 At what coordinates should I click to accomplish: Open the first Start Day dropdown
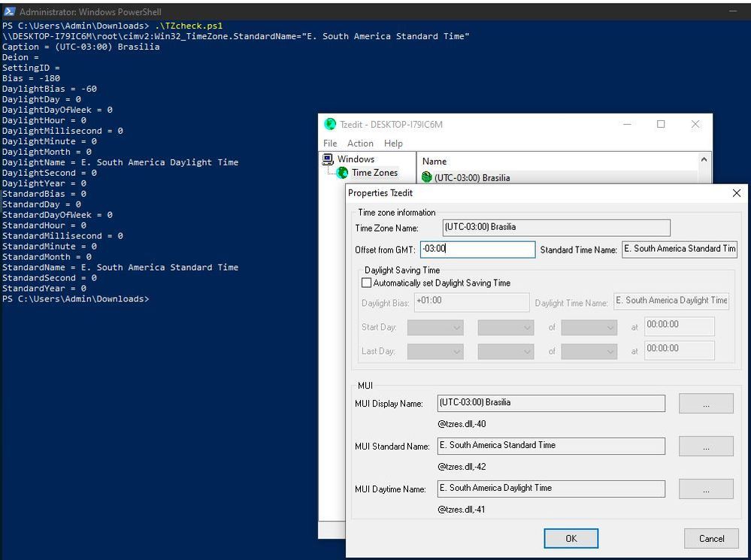435,328
